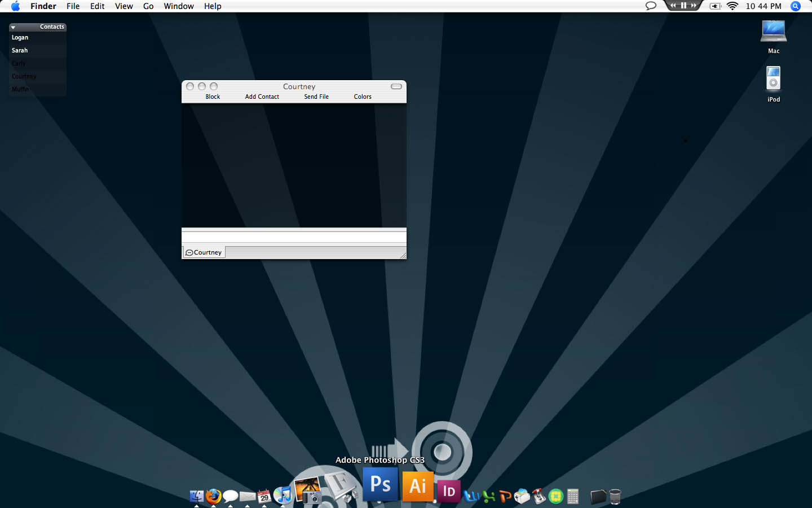Screen dimensions: 812x508
Task: Open the View menu
Action: click(x=124, y=6)
